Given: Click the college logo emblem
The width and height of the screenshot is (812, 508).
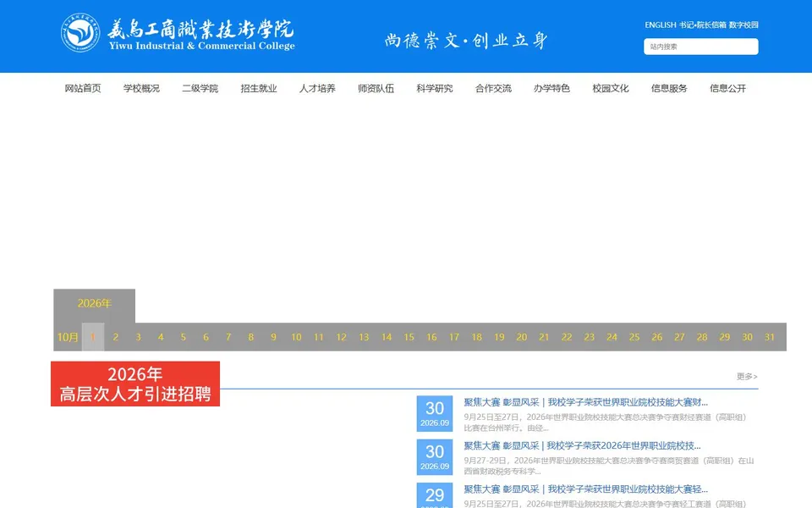Looking at the screenshot, I should (x=80, y=33).
